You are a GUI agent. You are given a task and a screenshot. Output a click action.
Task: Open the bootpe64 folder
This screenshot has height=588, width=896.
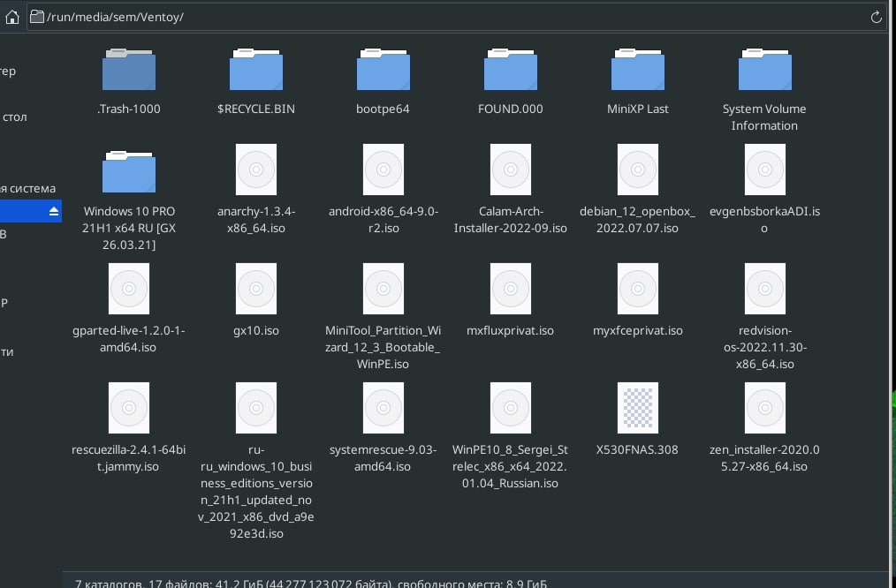[383, 69]
